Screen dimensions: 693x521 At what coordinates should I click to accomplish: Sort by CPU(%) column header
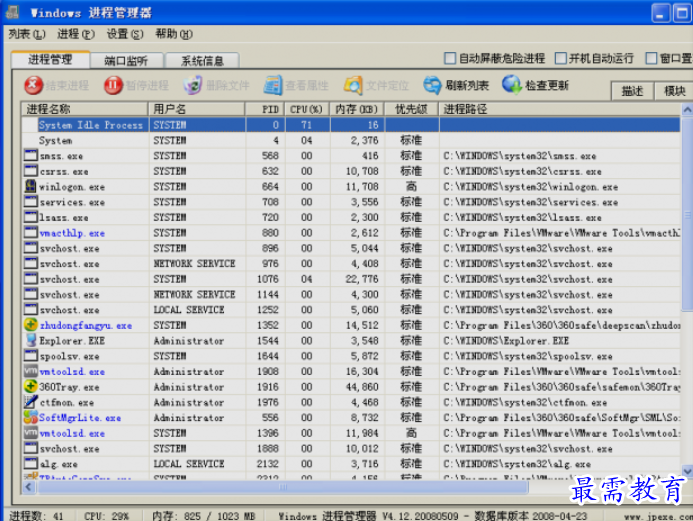click(x=307, y=109)
